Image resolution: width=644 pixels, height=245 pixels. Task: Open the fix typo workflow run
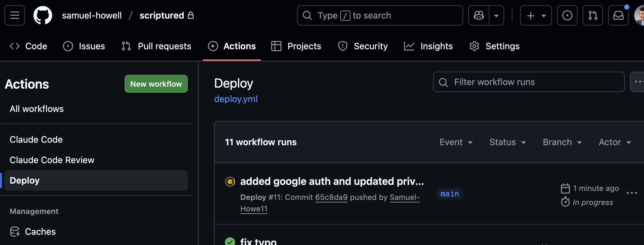coord(258,241)
